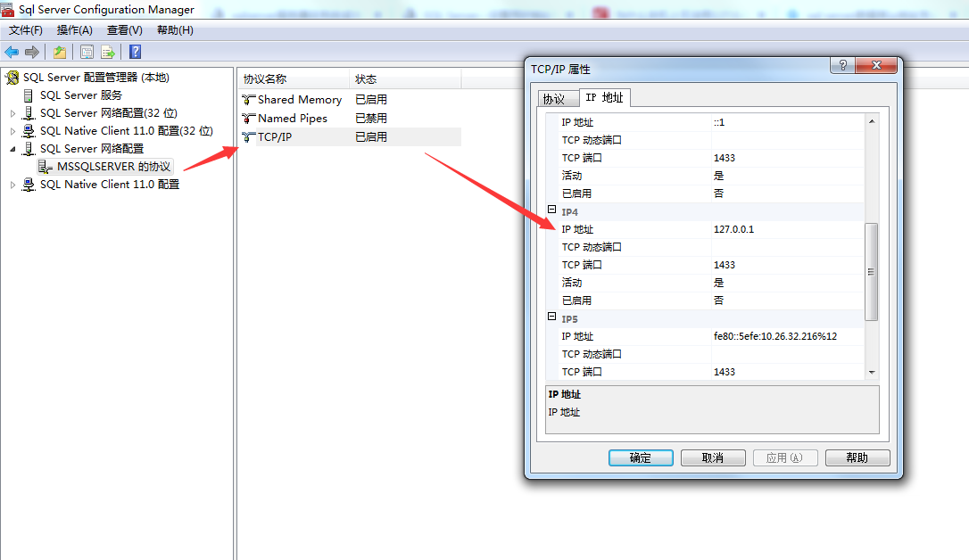Select the TCP/IP protocol row
The height and width of the screenshot is (560, 969).
pos(350,136)
